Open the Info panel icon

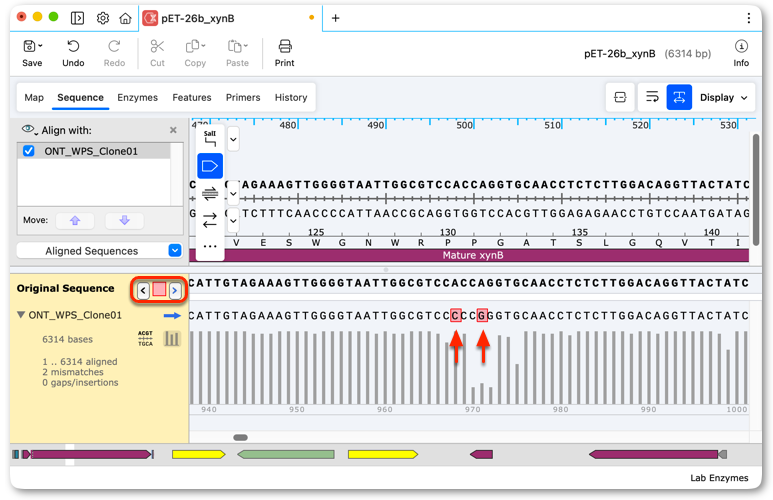741,46
